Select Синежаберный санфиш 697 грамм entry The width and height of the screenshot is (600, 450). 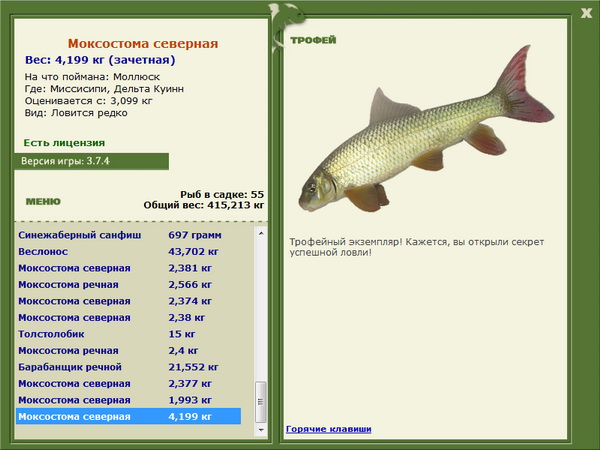pyautogui.click(x=129, y=235)
